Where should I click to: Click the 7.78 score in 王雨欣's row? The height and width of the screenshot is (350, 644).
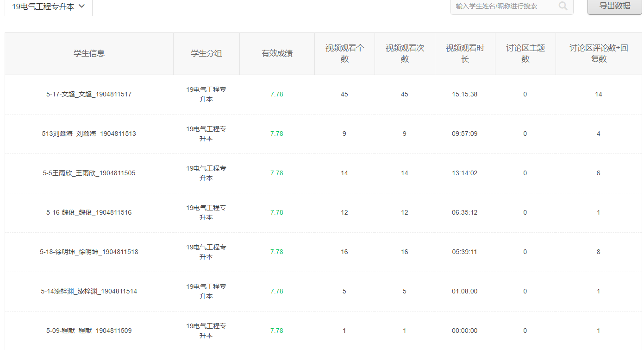pos(277,173)
